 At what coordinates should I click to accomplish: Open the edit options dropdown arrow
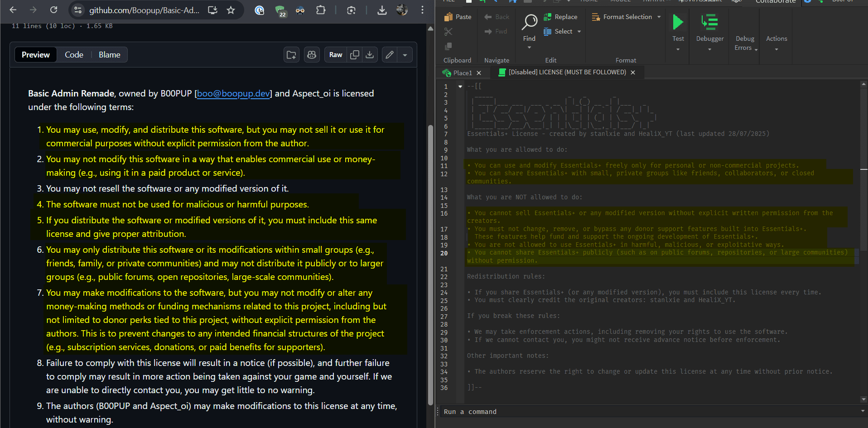coord(405,55)
